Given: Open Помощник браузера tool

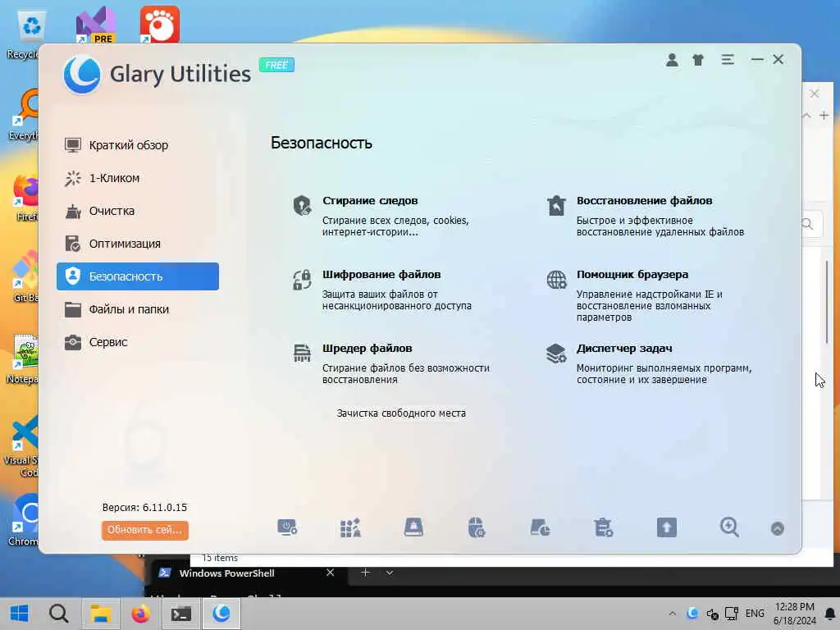Looking at the screenshot, I should tap(632, 274).
